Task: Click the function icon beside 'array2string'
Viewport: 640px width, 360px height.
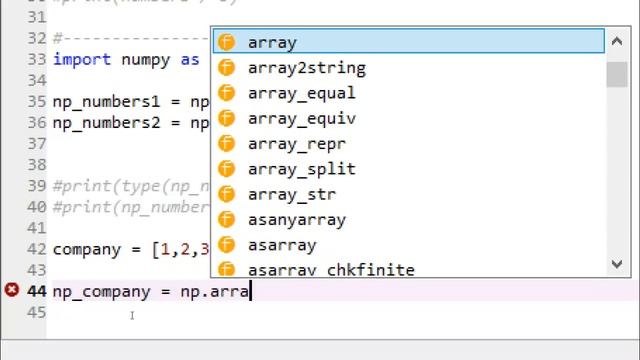Action: tap(227, 67)
